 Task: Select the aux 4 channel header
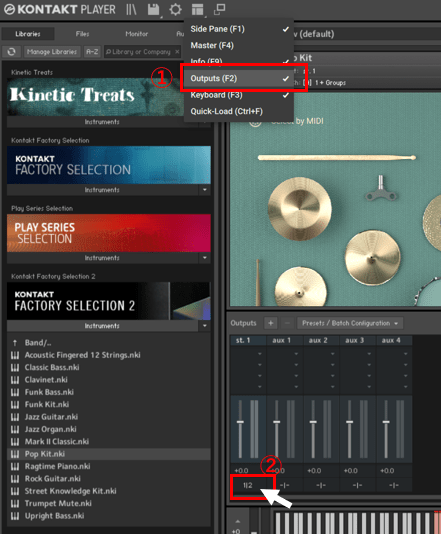pos(394,340)
